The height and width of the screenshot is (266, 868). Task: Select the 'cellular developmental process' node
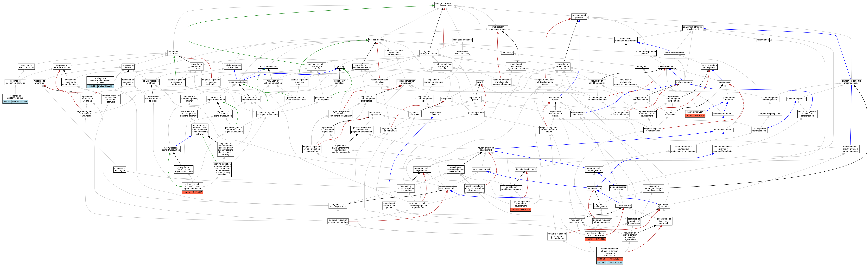click(x=645, y=53)
